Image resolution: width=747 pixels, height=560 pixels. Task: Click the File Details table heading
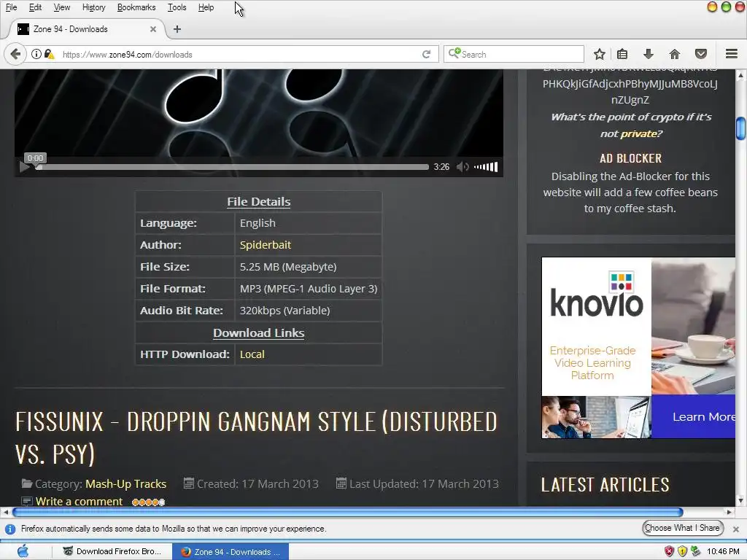[259, 201]
